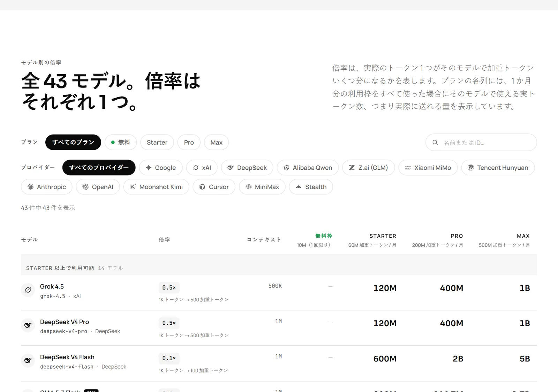Image resolution: width=558 pixels, height=392 pixels.
Task: Filter providers by Anthropic
Action: click(x=47, y=187)
